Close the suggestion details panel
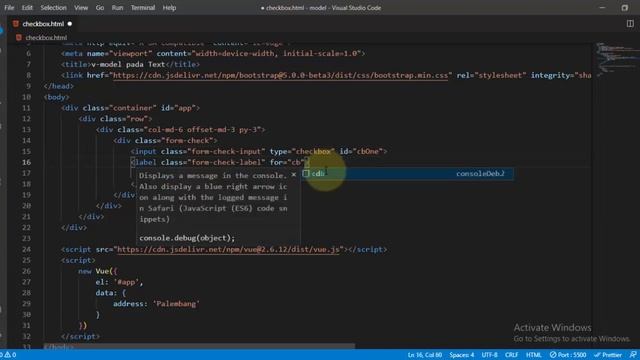The width and height of the screenshot is (640, 360). pos(293,175)
